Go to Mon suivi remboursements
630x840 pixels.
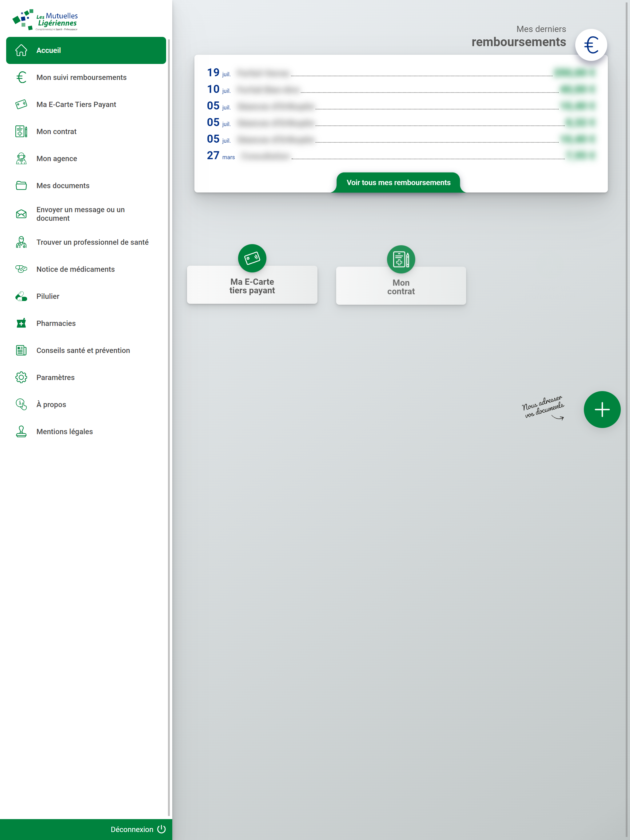pos(86,77)
